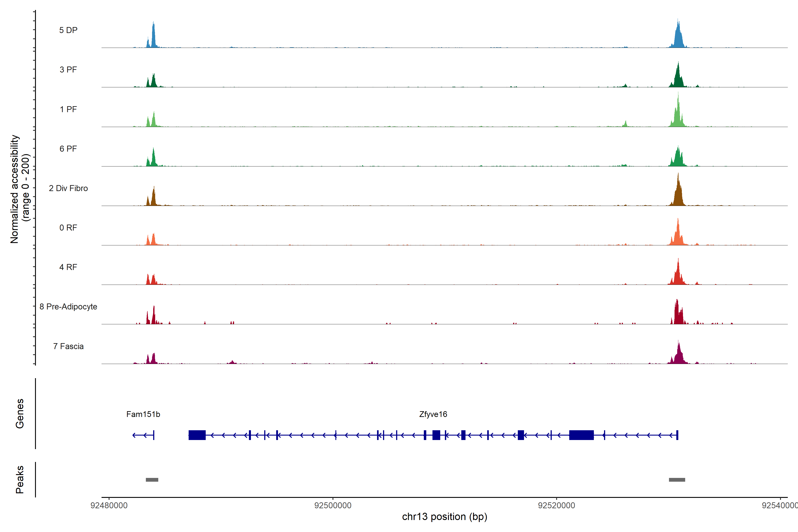The image size is (798, 532).
Task: Click the 7 Fascia track label
Action: [x=68, y=346]
